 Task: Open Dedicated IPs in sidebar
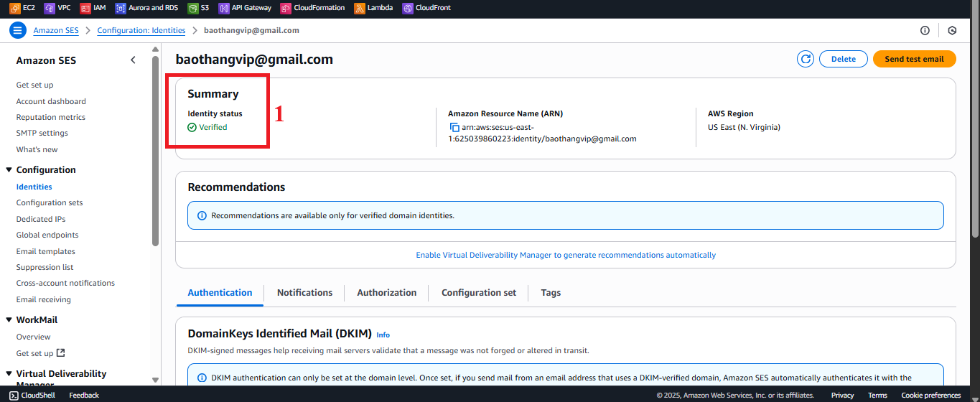[41, 219]
